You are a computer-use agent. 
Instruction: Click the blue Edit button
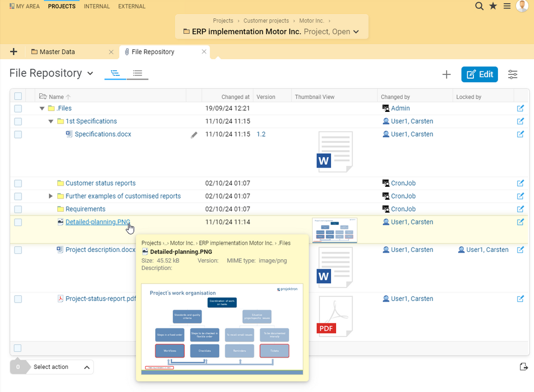(x=479, y=74)
